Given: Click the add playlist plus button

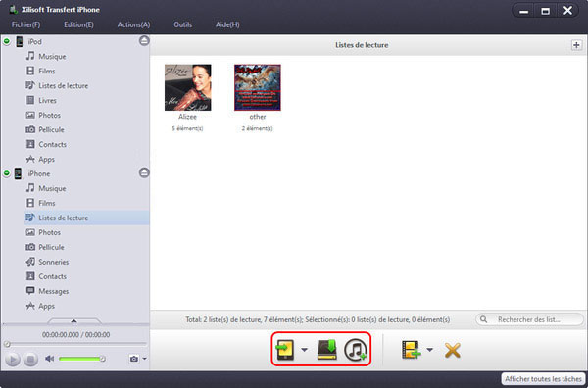Looking at the screenshot, I should [x=576, y=45].
